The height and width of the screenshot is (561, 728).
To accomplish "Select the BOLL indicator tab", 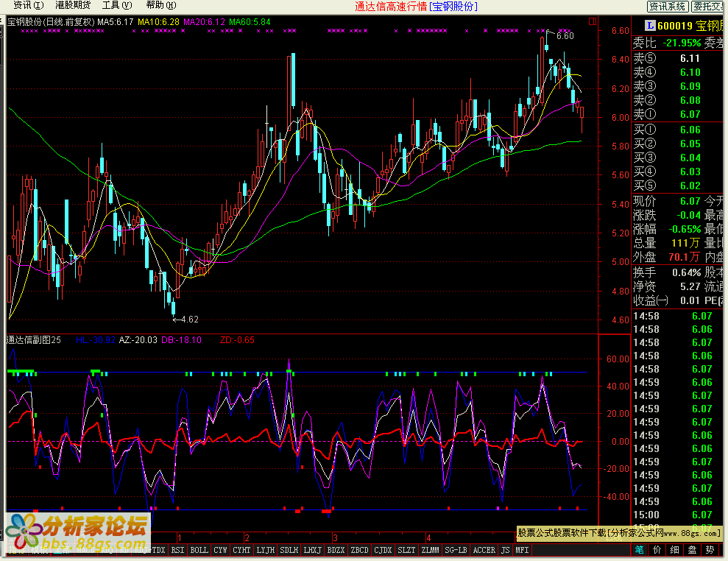I will (x=199, y=550).
